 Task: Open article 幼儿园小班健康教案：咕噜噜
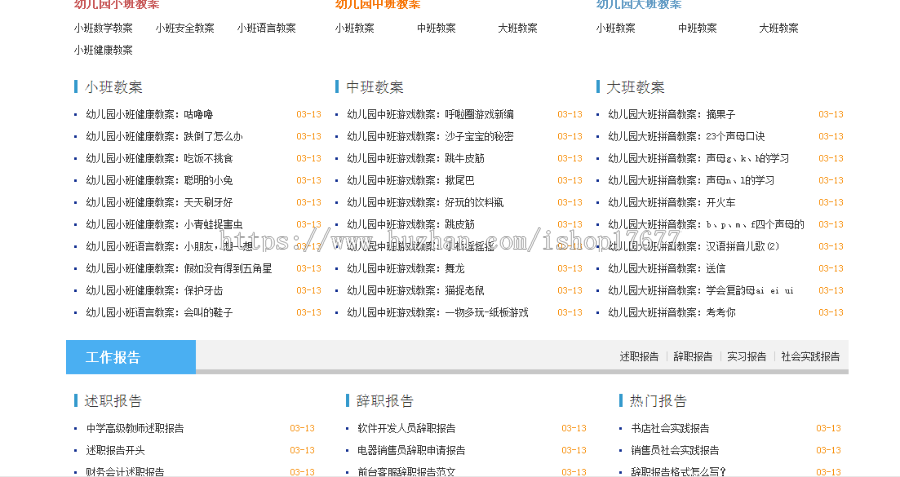point(149,114)
